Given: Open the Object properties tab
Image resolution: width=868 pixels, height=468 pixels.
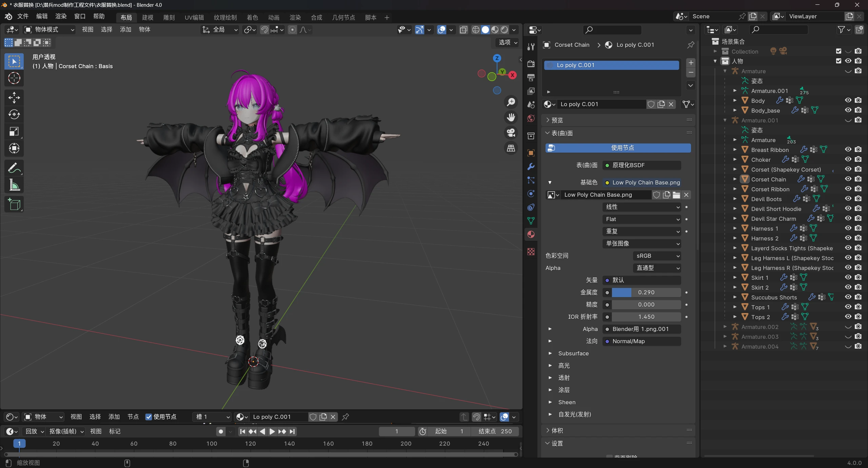Looking at the screenshot, I should tap(531, 153).
